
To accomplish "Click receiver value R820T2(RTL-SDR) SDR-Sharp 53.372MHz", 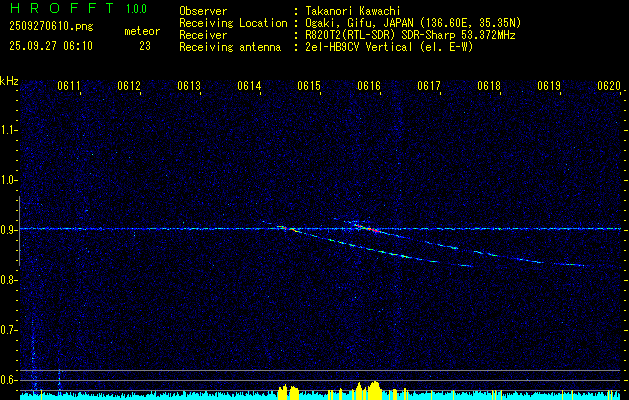I will 410,35.
